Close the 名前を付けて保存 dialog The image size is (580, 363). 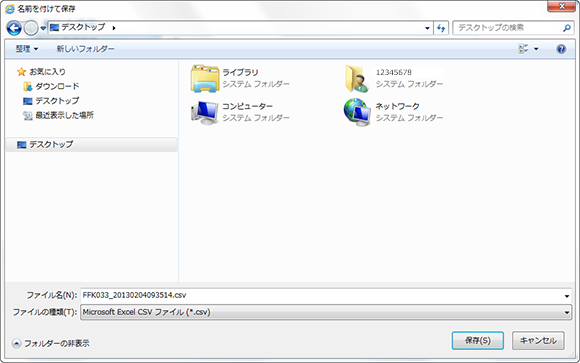[x=562, y=6]
